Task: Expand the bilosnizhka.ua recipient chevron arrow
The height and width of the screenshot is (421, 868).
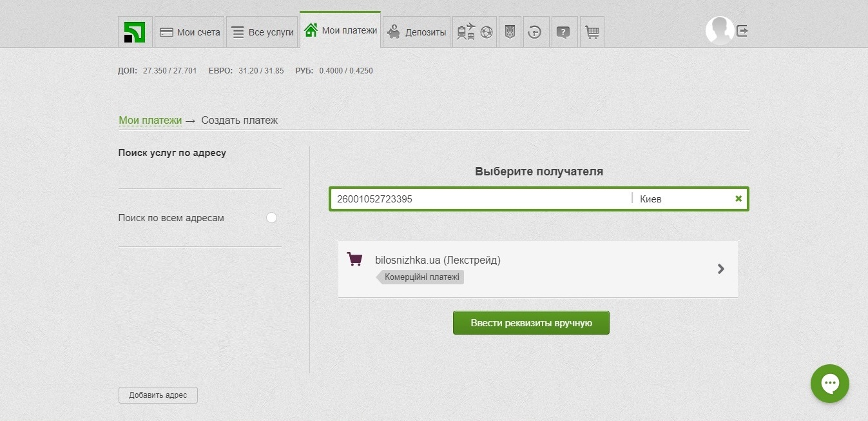Action: tap(721, 269)
